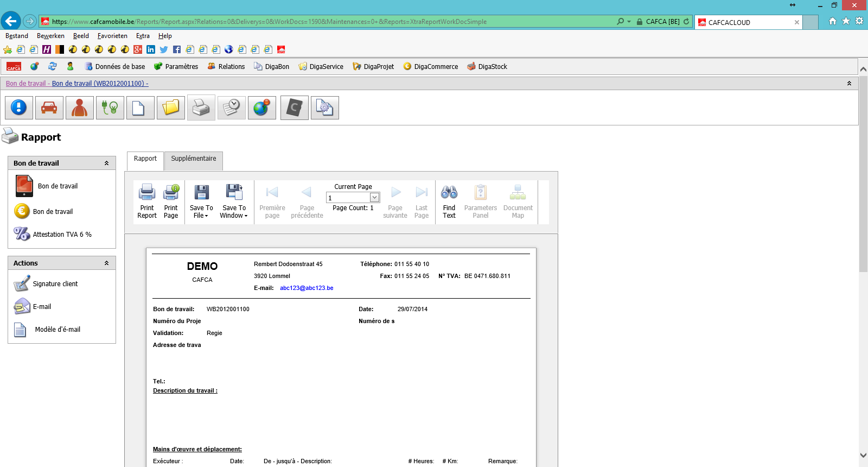Click the document settings gear icon

pos(325,108)
